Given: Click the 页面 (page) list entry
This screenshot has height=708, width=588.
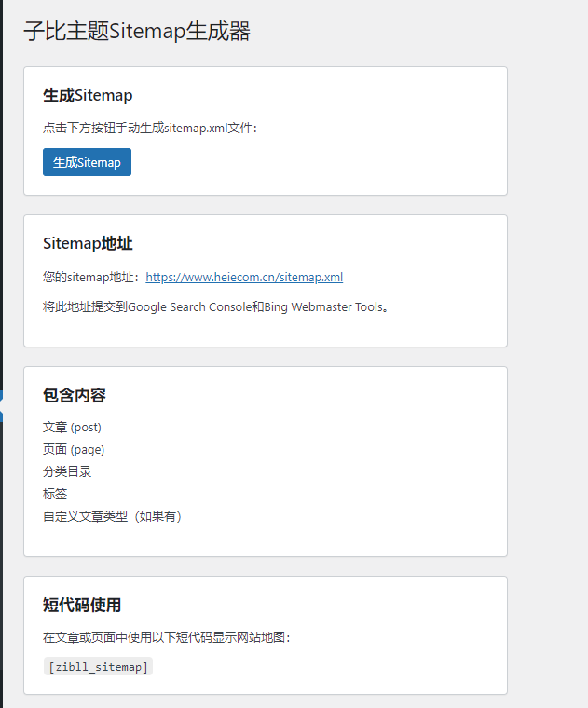Looking at the screenshot, I should [73, 449].
